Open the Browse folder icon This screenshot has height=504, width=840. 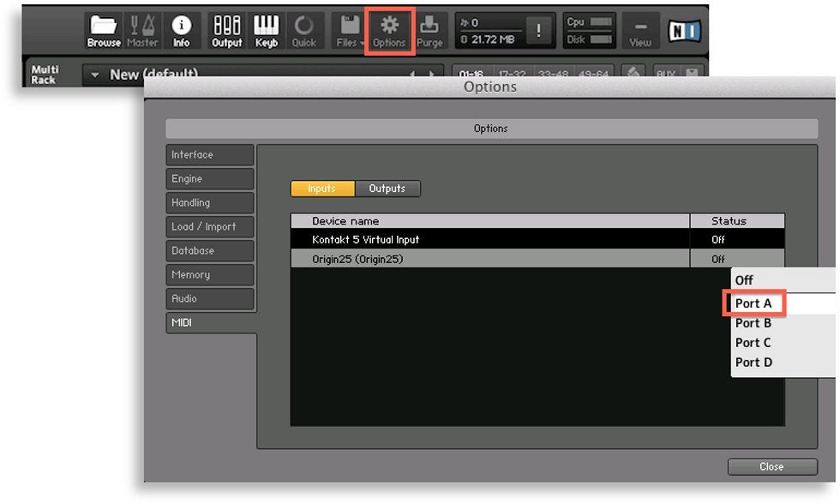pyautogui.click(x=104, y=30)
